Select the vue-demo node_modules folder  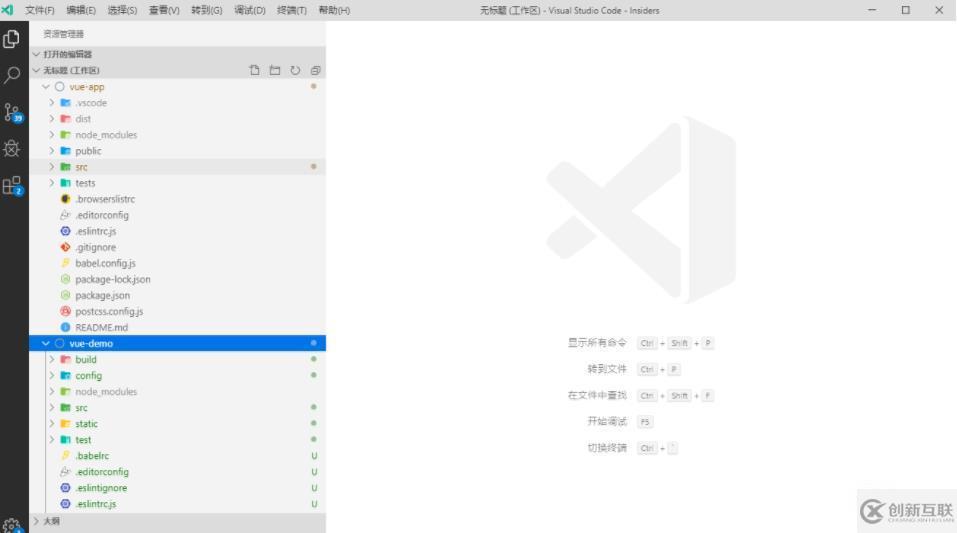(178, 391)
